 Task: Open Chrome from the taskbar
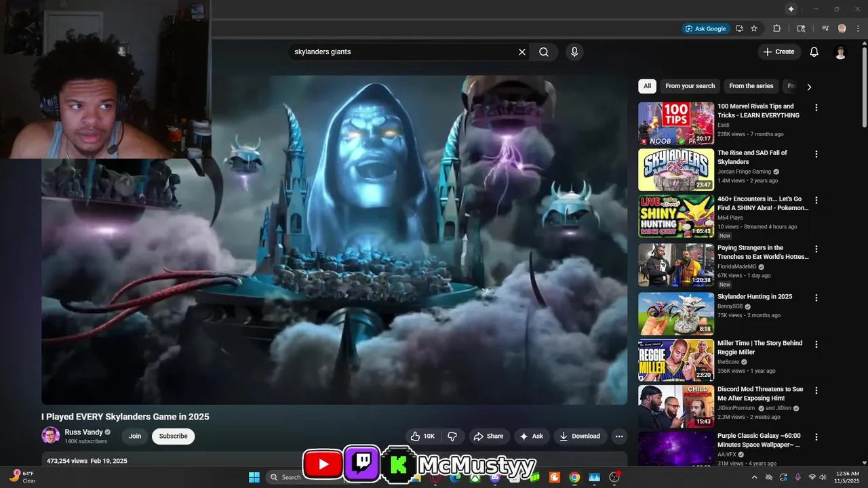click(574, 477)
